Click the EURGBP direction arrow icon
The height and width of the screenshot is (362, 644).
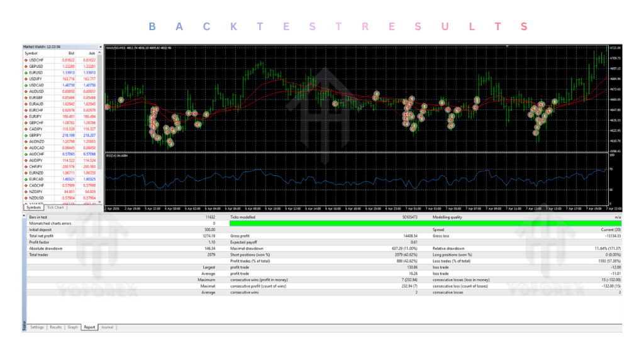pyautogui.click(x=26, y=97)
